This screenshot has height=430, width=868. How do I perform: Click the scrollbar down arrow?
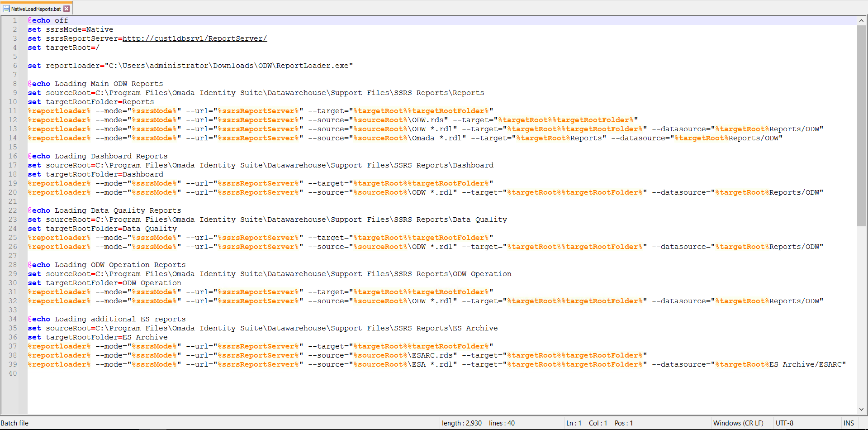861,409
